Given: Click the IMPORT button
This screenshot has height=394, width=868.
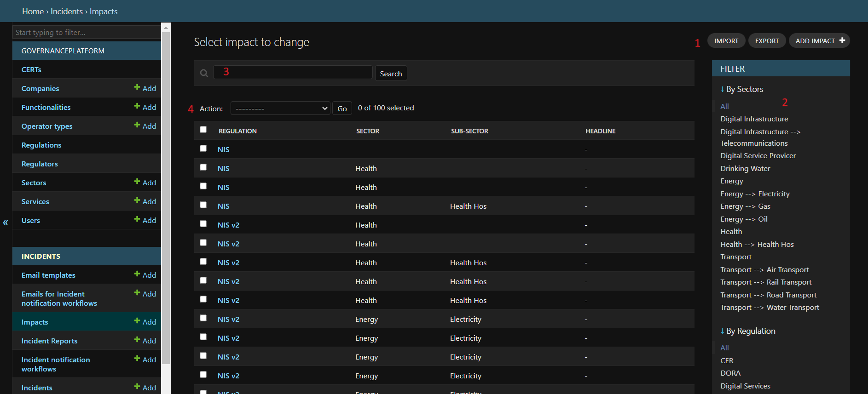Looking at the screenshot, I should pos(726,41).
